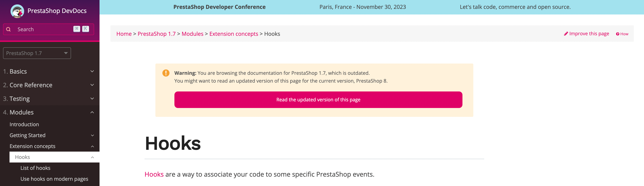Viewport: 644px width, 186px height.
Task: Click Read the updated version button
Action: tap(318, 100)
